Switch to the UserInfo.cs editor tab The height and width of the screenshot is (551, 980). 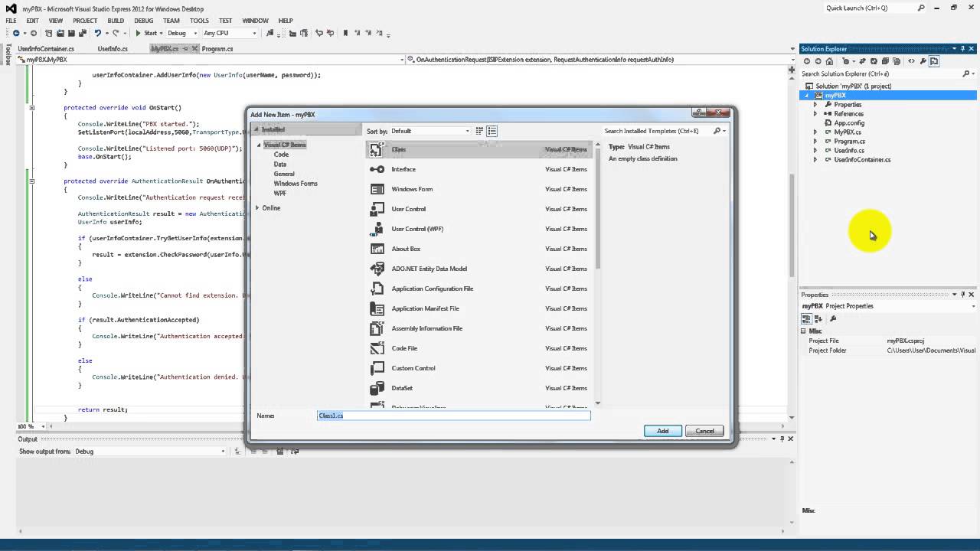(113, 49)
